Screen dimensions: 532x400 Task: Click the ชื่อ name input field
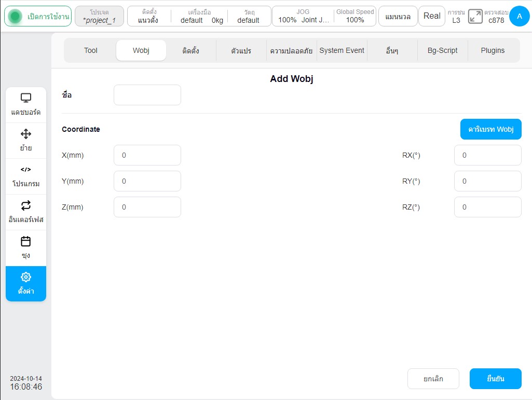pos(147,95)
